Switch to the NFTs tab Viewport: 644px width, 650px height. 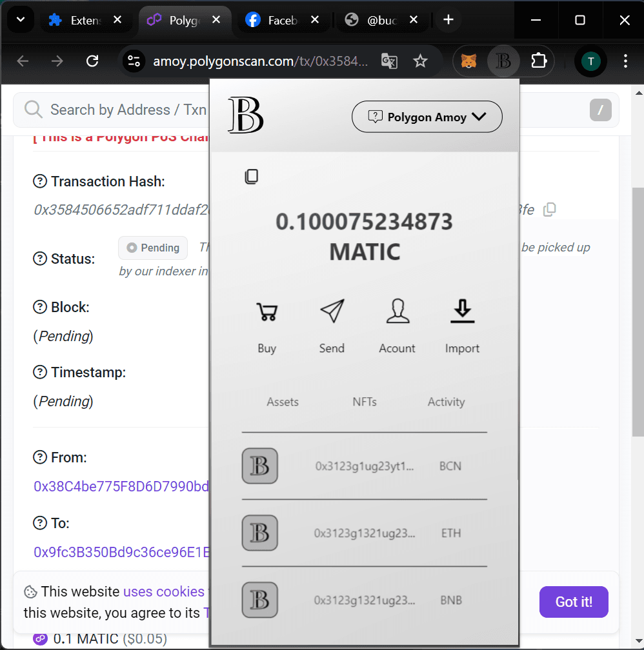365,402
